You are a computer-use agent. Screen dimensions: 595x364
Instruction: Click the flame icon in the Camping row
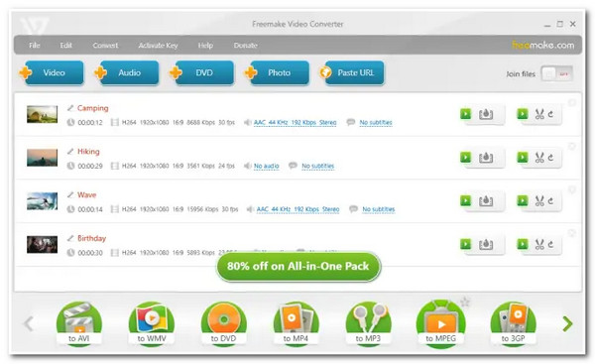[486, 114]
